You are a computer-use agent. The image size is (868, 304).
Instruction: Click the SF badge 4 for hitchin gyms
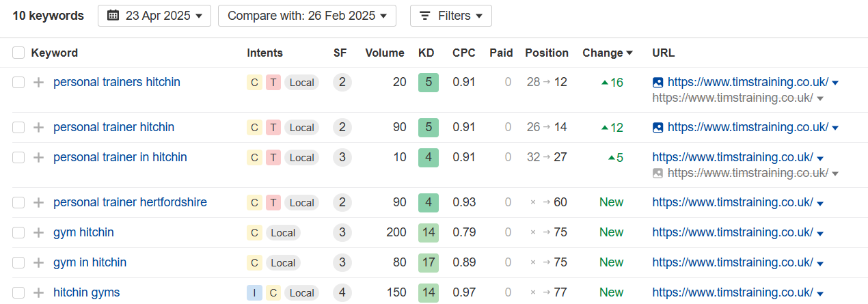342,293
